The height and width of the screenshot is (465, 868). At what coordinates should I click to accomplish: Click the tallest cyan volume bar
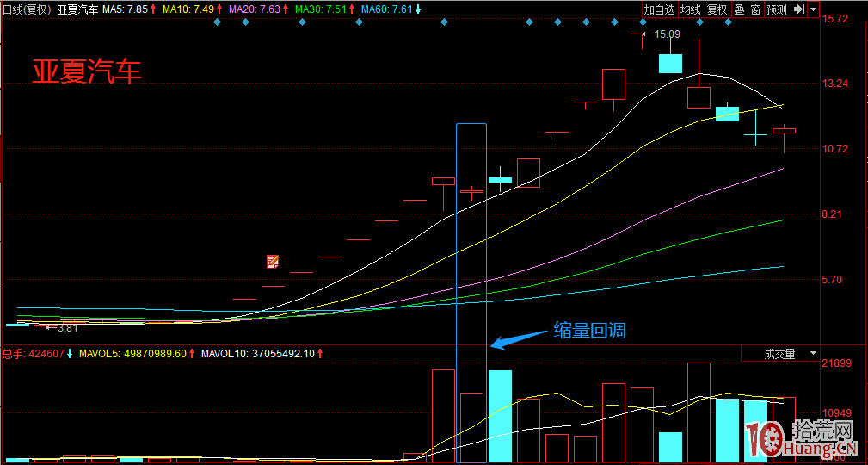500,416
